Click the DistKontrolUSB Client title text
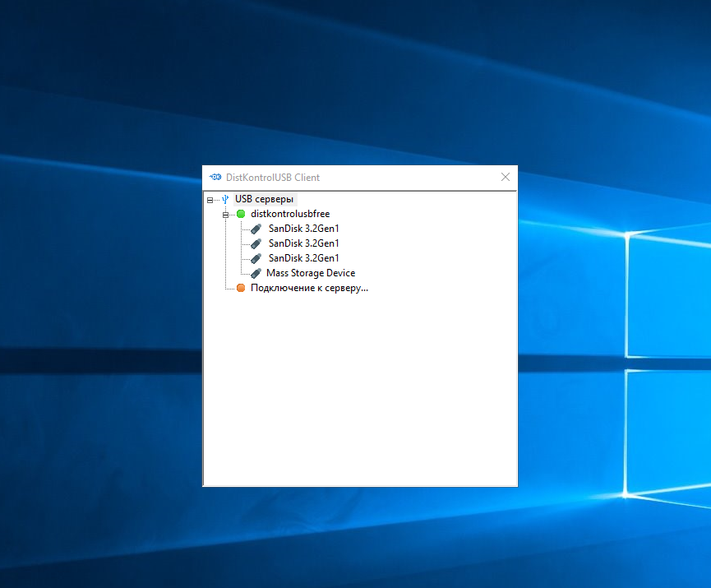711x588 pixels. pos(273,178)
